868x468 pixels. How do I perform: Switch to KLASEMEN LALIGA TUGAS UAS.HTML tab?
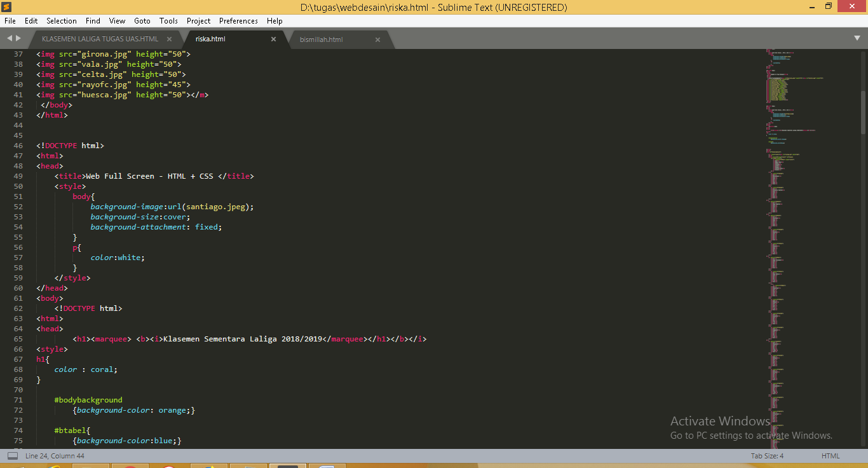coord(100,39)
